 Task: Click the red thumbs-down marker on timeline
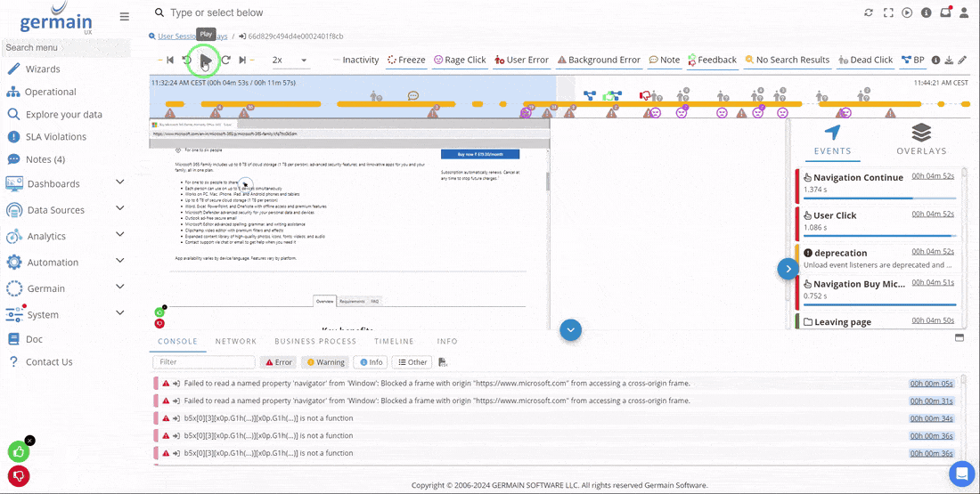coord(645,95)
